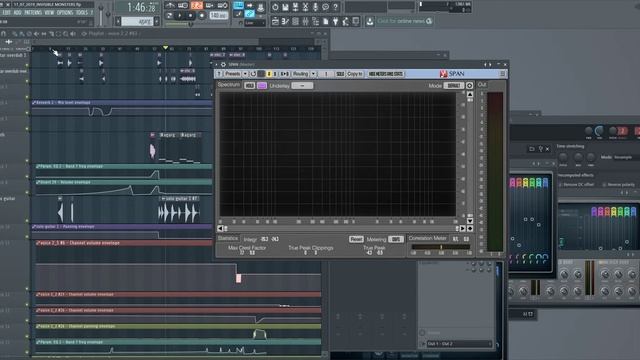Select the playlist mute tool icon
640x360 pixels.
[37, 34]
